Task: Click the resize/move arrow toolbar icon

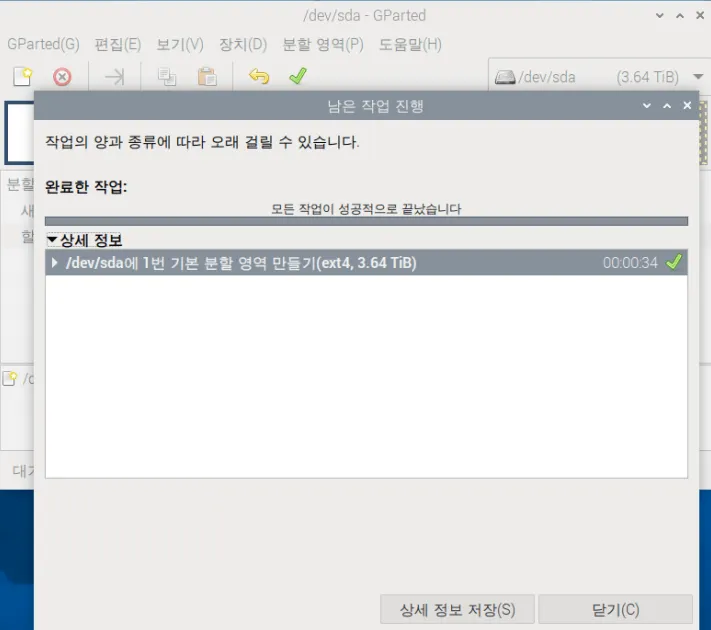Action: tap(115, 77)
